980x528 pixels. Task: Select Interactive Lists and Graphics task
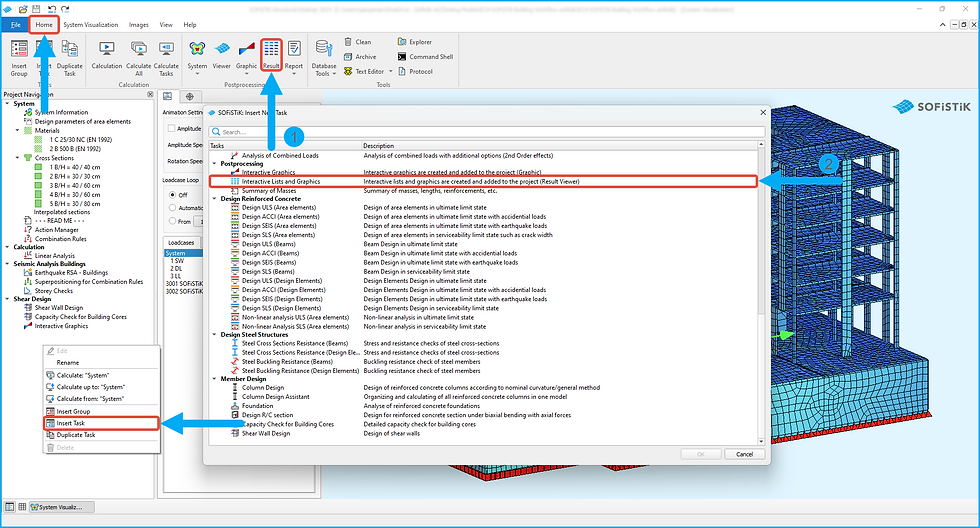(x=483, y=182)
